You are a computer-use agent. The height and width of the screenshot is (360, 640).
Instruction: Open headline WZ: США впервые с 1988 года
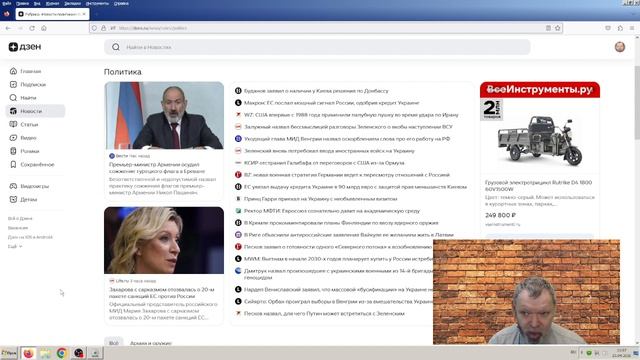[x=351, y=115]
